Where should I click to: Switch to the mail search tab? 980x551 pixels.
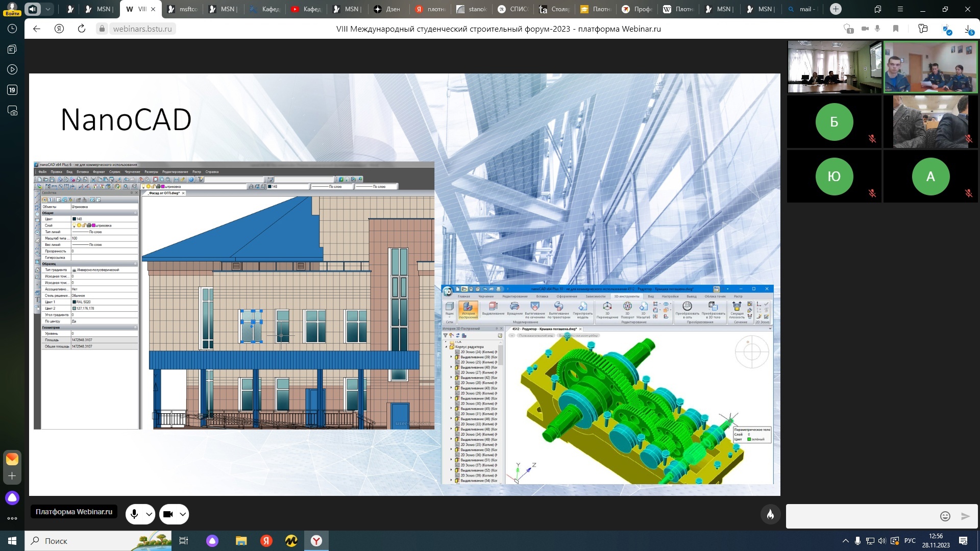[802, 9]
